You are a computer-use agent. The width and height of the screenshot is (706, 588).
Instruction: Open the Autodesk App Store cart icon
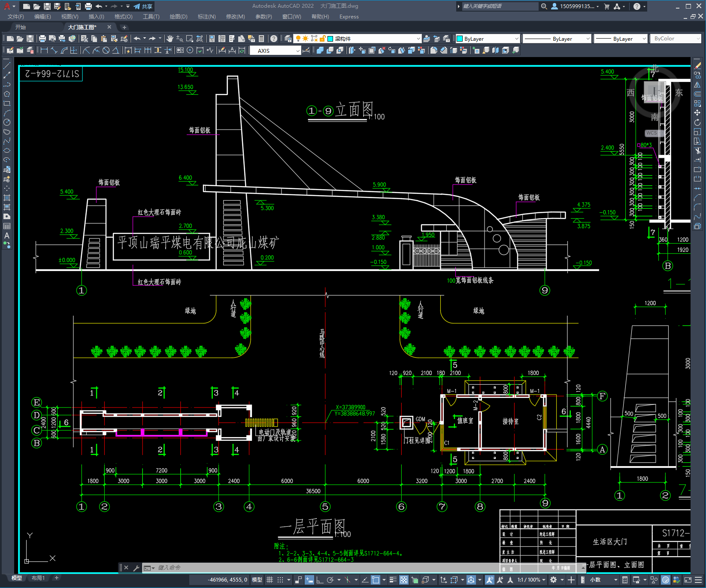click(607, 6)
